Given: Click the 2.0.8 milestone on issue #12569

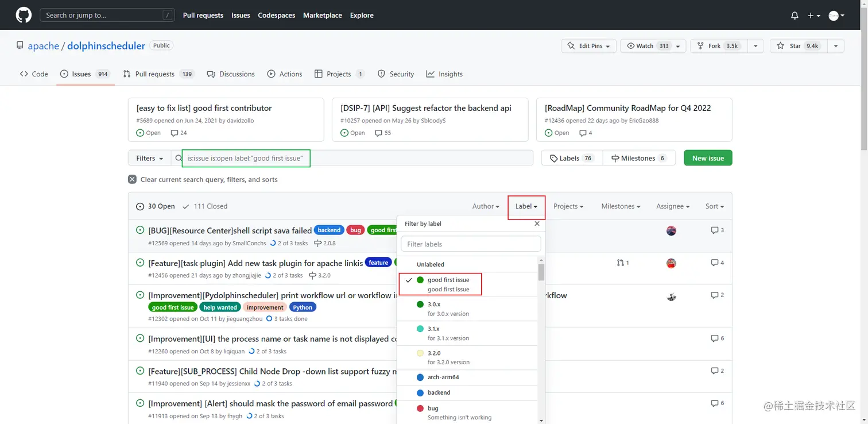Looking at the screenshot, I should click(325, 243).
